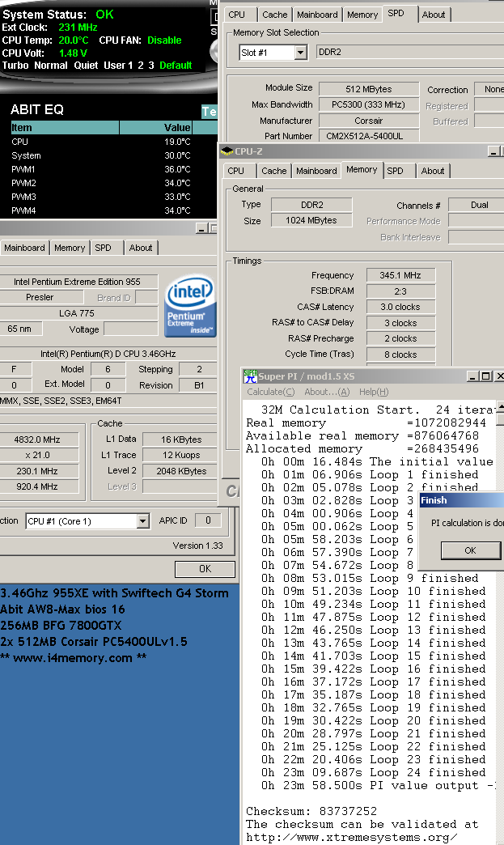Screen dimensions: 504x845
Task: Open the Calculate(C) menu in Super PI
Action: click(x=271, y=392)
